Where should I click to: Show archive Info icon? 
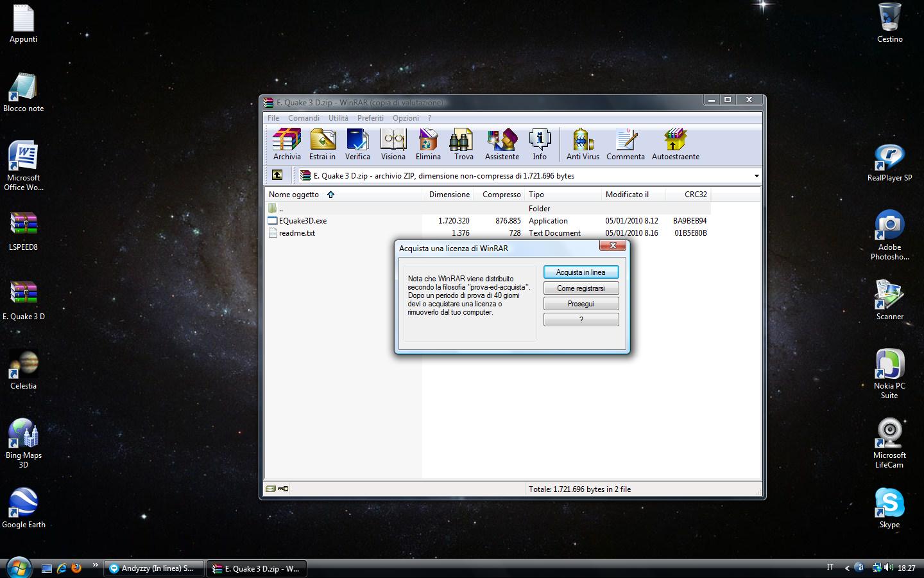click(x=540, y=144)
